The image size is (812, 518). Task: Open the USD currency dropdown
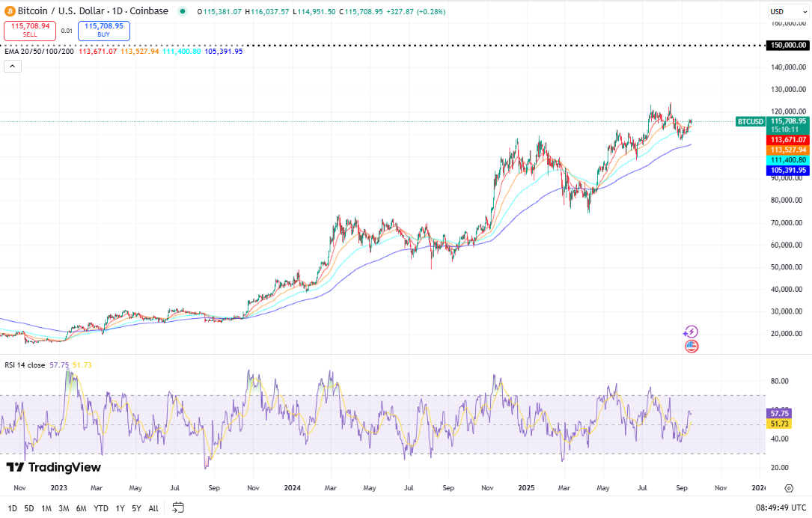(x=787, y=11)
